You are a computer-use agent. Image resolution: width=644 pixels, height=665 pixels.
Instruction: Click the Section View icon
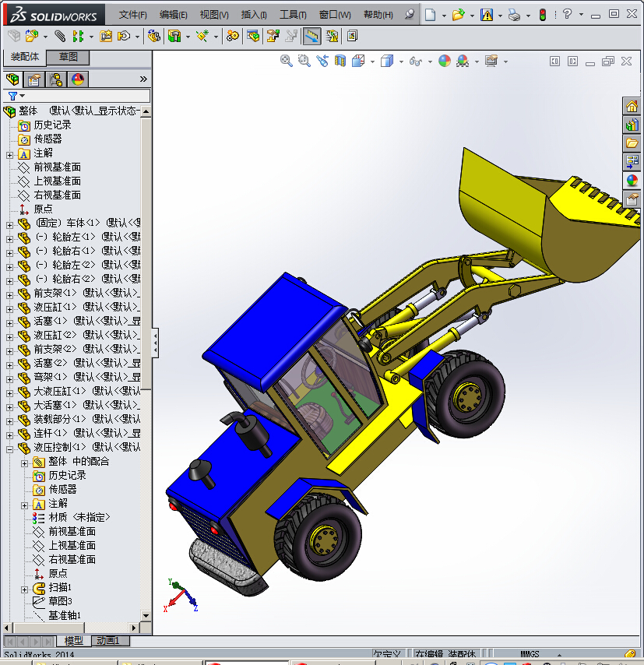(x=340, y=61)
